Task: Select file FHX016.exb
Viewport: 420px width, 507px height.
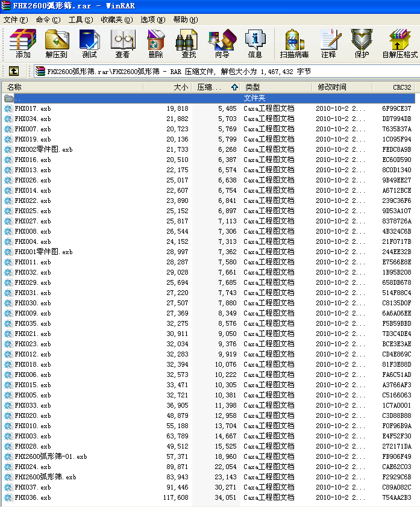Action: [33, 160]
